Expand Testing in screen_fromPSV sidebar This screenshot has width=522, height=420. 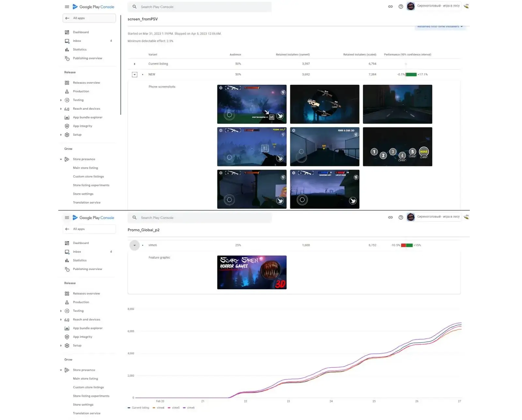coord(61,100)
